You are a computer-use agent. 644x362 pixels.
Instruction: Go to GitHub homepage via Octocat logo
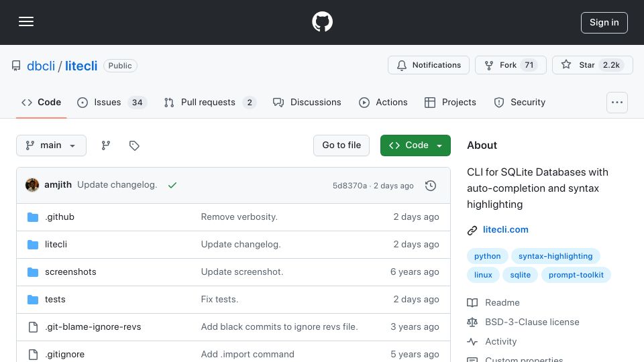point(322,21)
